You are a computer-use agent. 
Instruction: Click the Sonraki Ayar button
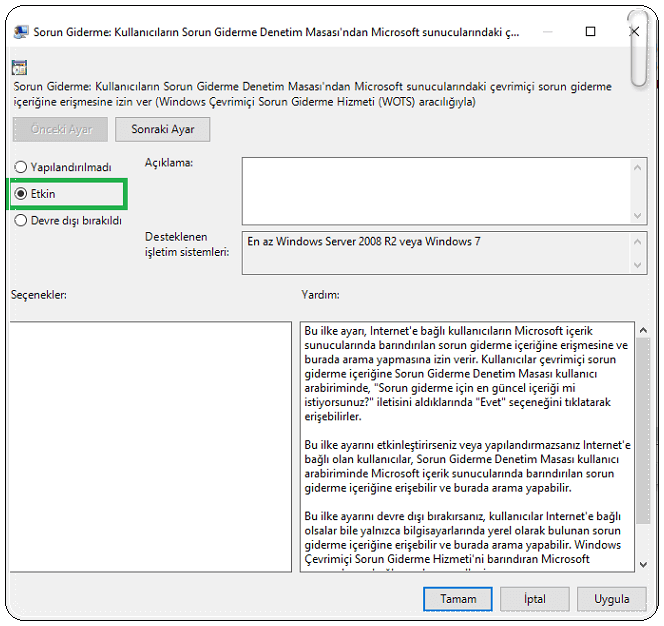point(163,129)
